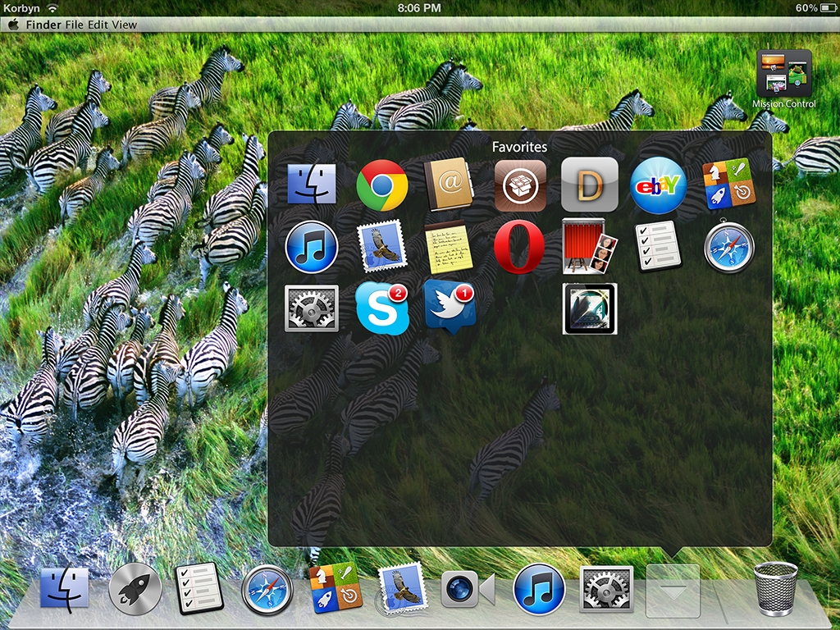Launch the Opera browser
Viewport: 840px width, 630px height.
coord(519,247)
